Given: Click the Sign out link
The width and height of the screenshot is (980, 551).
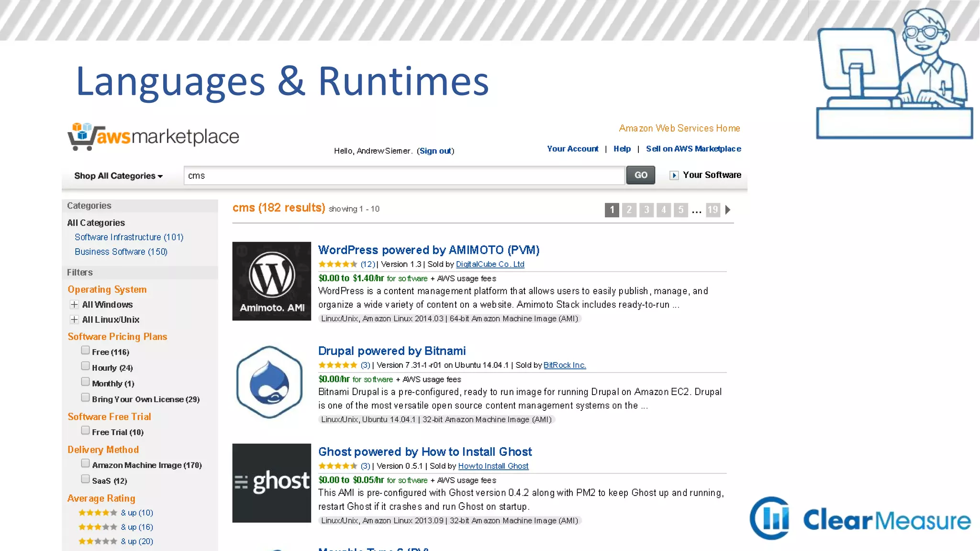Looking at the screenshot, I should click(x=435, y=151).
